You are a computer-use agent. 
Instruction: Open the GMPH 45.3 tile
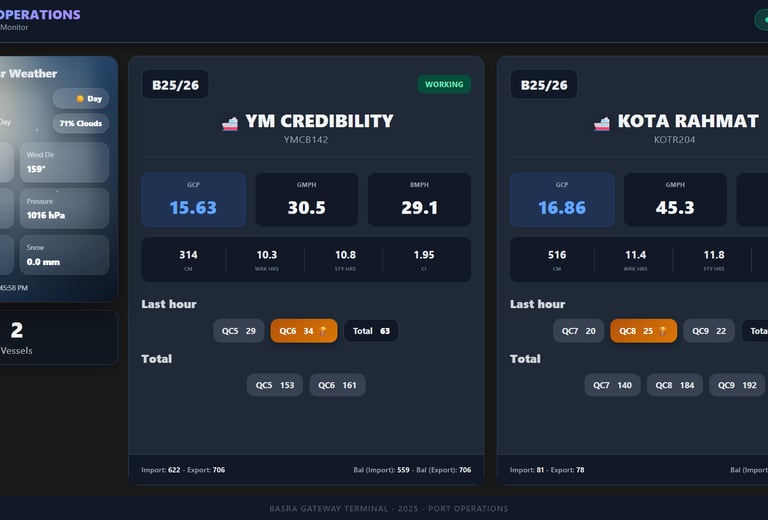(x=675, y=199)
